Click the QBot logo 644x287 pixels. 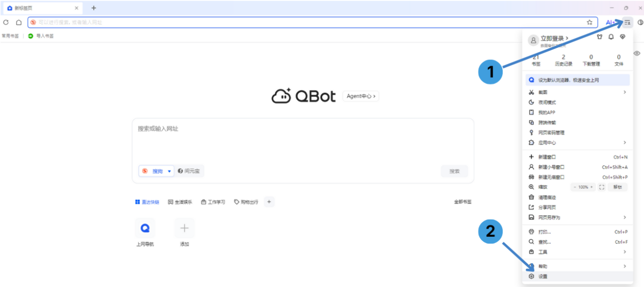point(303,96)
